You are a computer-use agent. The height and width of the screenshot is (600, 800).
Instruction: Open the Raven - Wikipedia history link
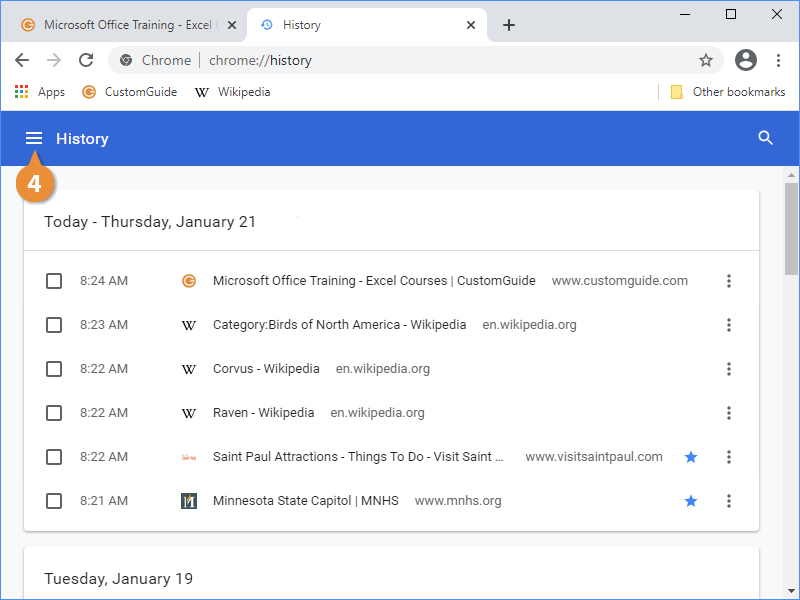[x=263, y=413]
